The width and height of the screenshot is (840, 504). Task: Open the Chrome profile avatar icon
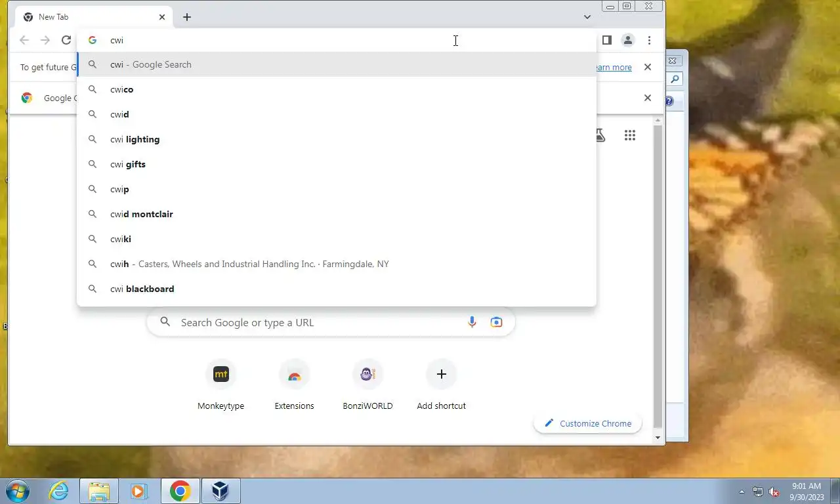pos(628,40)
